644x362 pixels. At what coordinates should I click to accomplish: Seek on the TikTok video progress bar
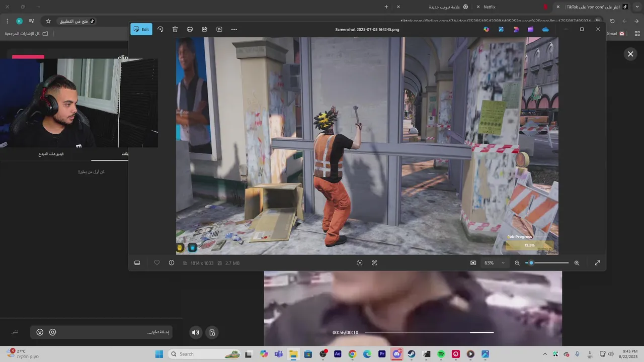coord(429,332)
